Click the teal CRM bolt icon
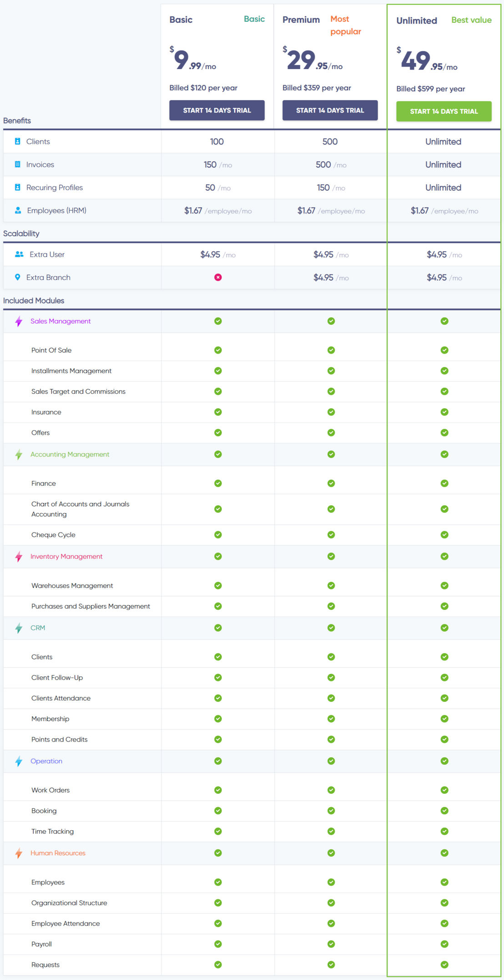This screenshot has width=504, height=980. coord(19,628)
